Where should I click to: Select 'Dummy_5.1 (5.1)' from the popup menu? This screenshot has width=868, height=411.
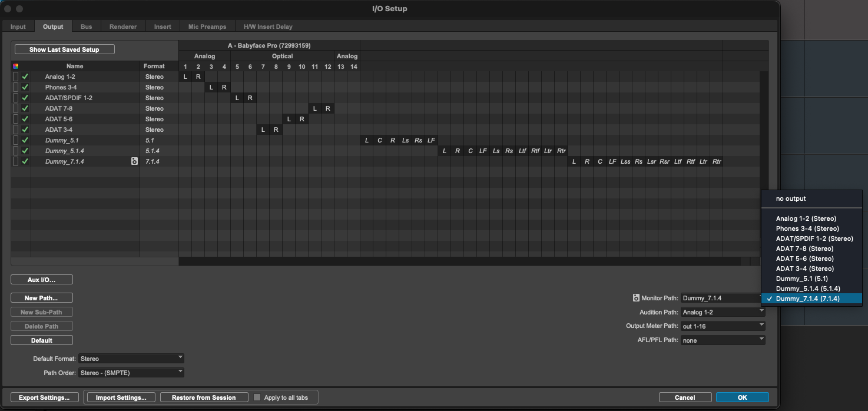pos(811,279)
